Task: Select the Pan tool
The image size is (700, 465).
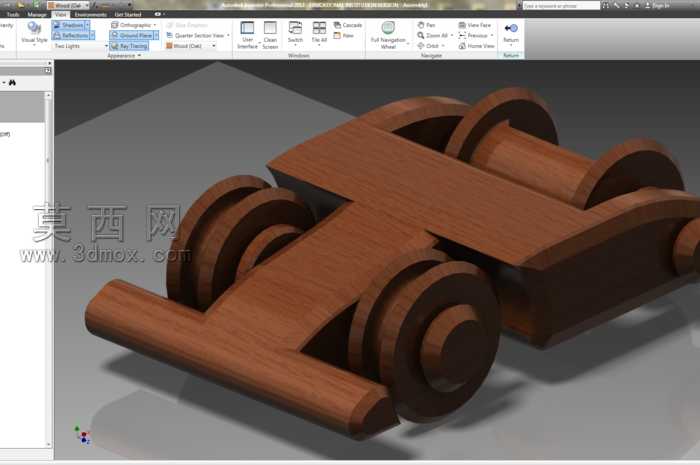Action: click(x=426, y=25)
